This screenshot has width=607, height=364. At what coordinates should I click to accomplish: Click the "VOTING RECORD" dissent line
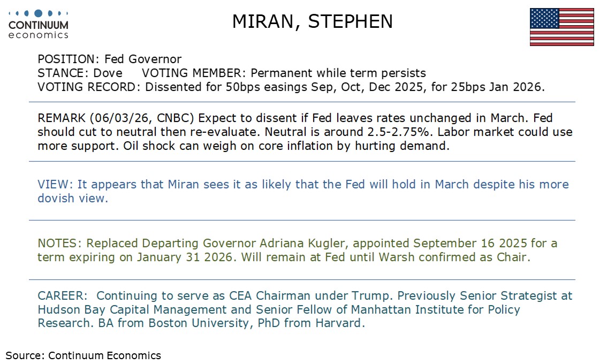click(x=291, y=87)
